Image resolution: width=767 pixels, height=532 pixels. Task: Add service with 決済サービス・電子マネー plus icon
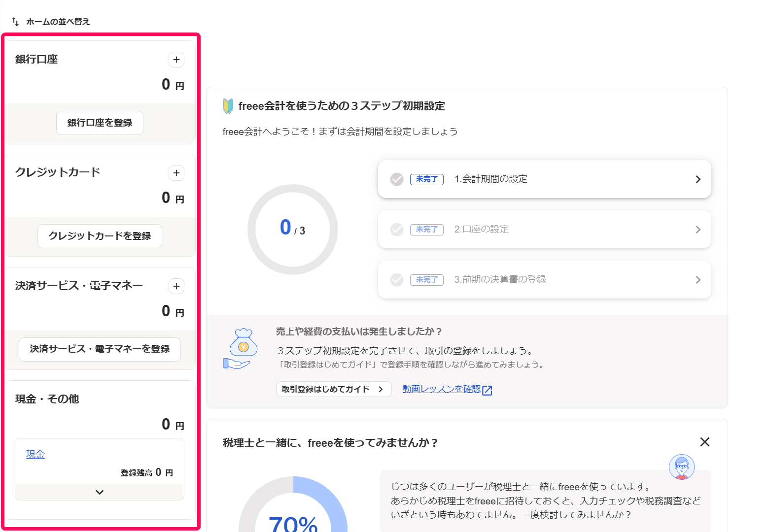click(176, 286)
